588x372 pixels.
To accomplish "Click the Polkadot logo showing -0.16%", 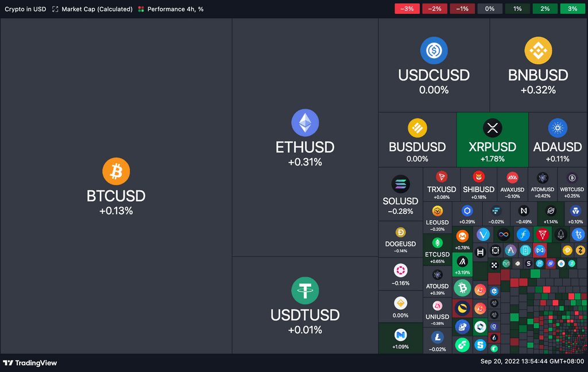I will click(400, 270).
